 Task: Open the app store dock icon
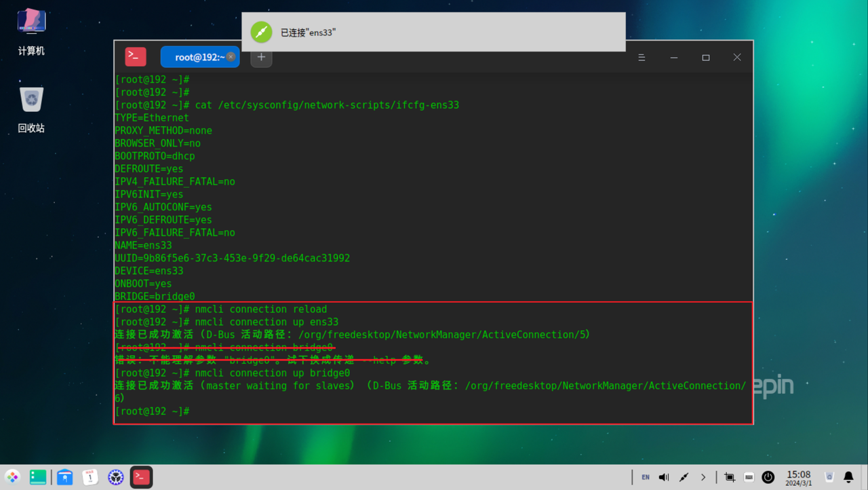click(x=64, y=477)
